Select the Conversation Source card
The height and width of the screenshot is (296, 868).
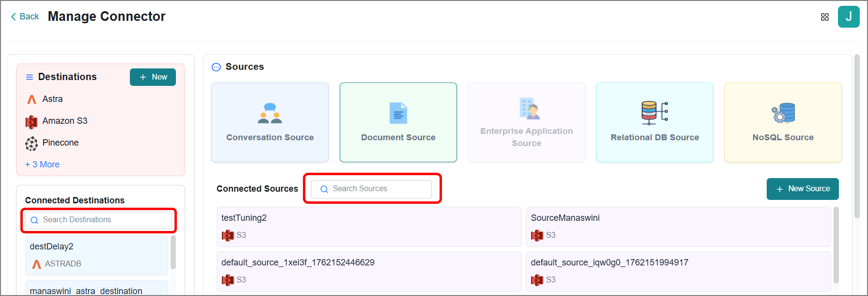click(x=270, y=122)
